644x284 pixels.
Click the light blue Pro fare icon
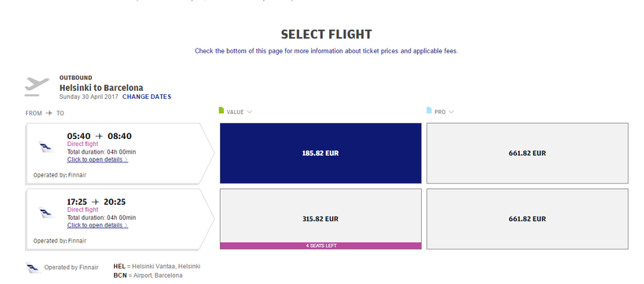pos(429,111)
